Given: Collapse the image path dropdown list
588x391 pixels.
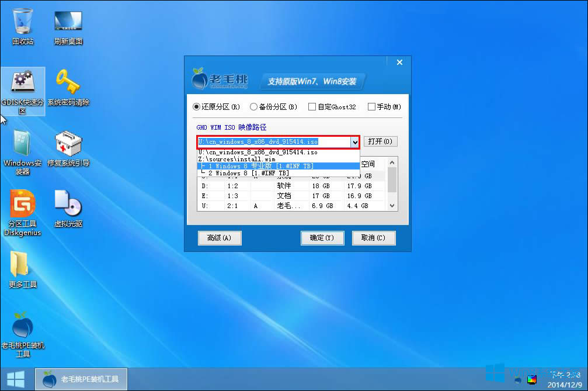Looking at the screenshot, I should (x=355, y=141).
